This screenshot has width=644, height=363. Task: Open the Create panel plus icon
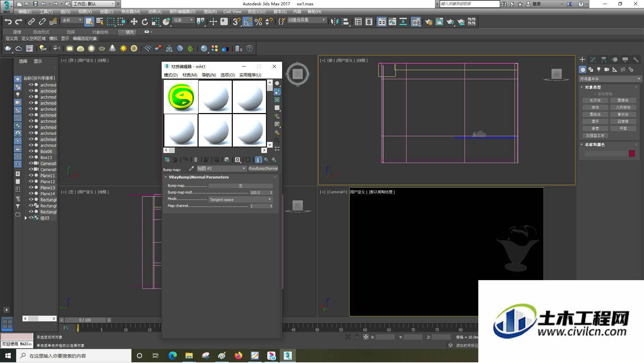coord(582,60)
